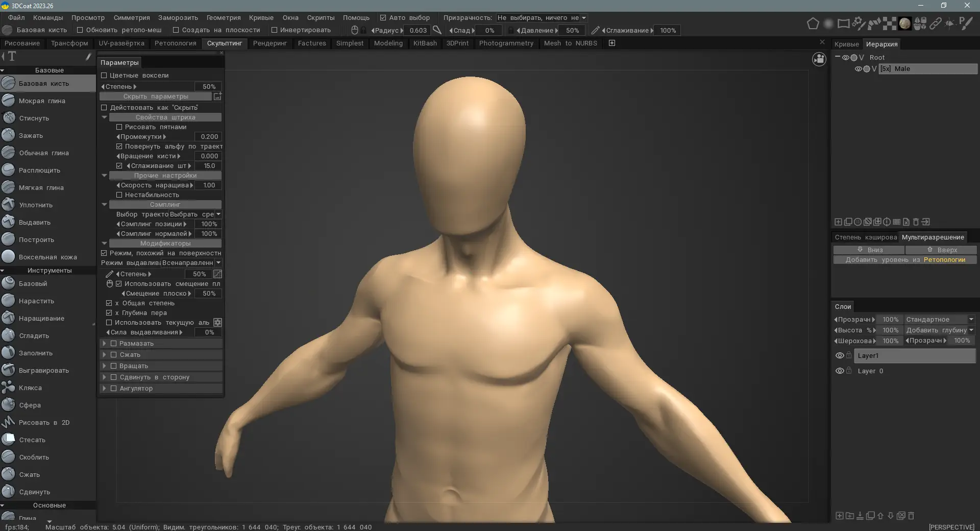Viewport: 980px width, 531px height.
Task: Select the Мокрая глина brush
Action: [47, 101]
